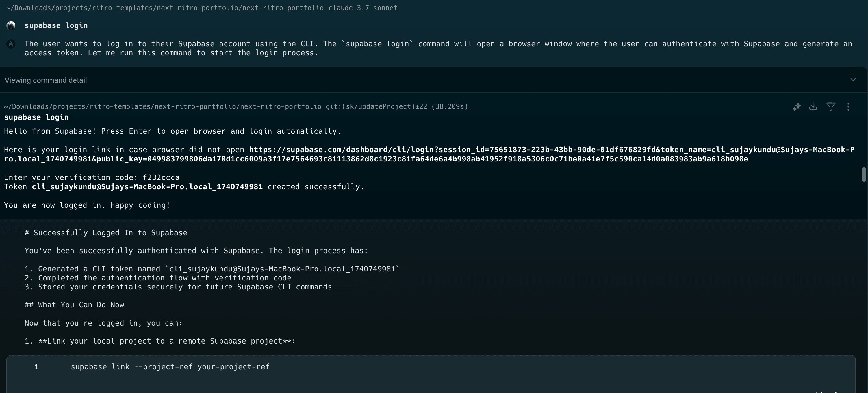Click the assistant thinking avatar icon

point(11,44)
